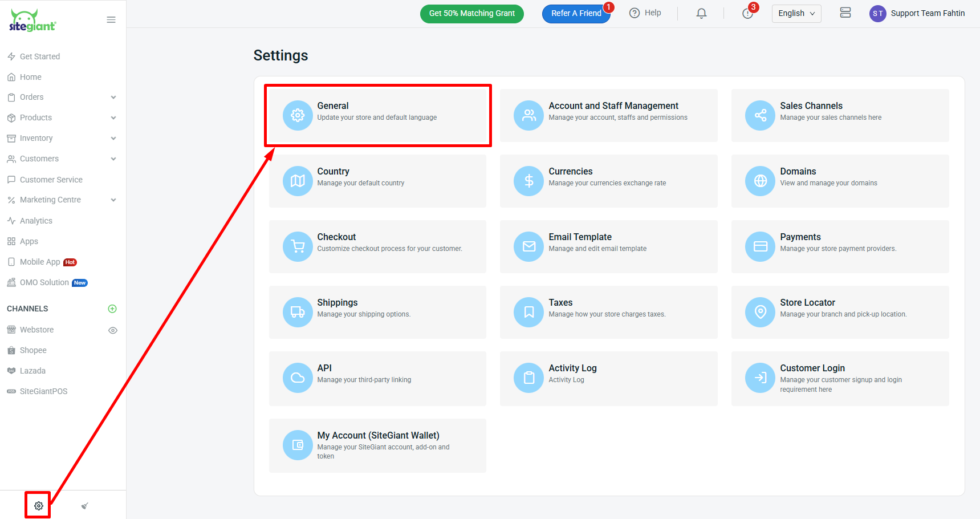Click the hamburger menu icon to collapse sidebar

pos(111,20)
